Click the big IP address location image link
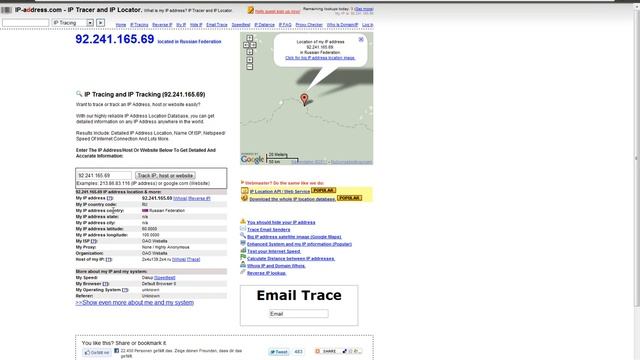The height and width of the screenshot is (360, 640). tap(320, 58)
